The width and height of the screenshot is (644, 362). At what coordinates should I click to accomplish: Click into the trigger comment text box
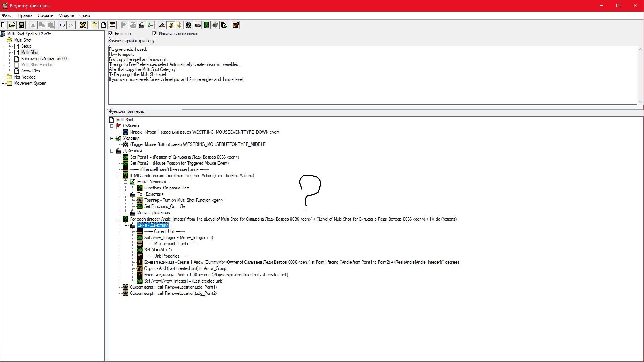click(369, 90)
